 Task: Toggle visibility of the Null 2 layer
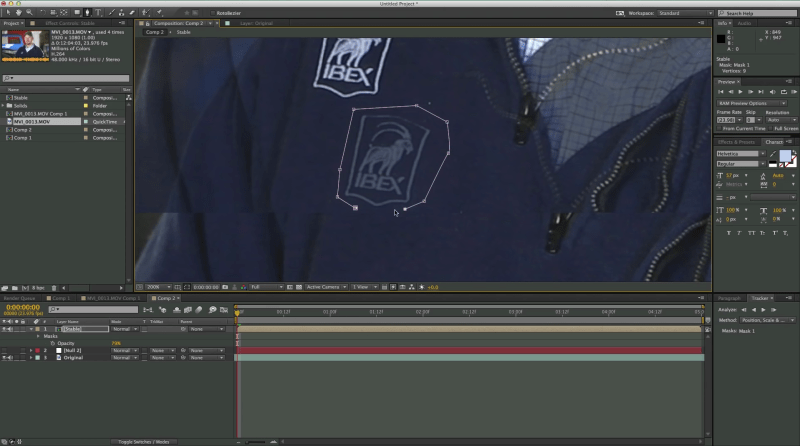(x=4, y=351)
